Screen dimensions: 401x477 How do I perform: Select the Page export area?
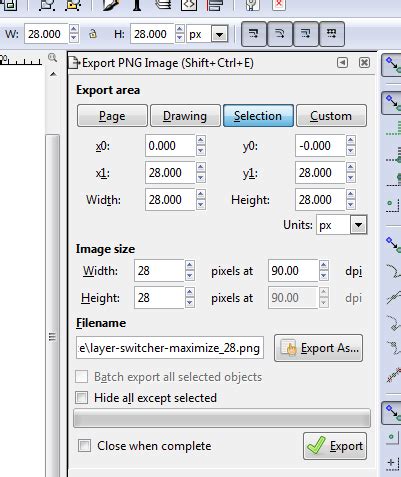[112, 116]
